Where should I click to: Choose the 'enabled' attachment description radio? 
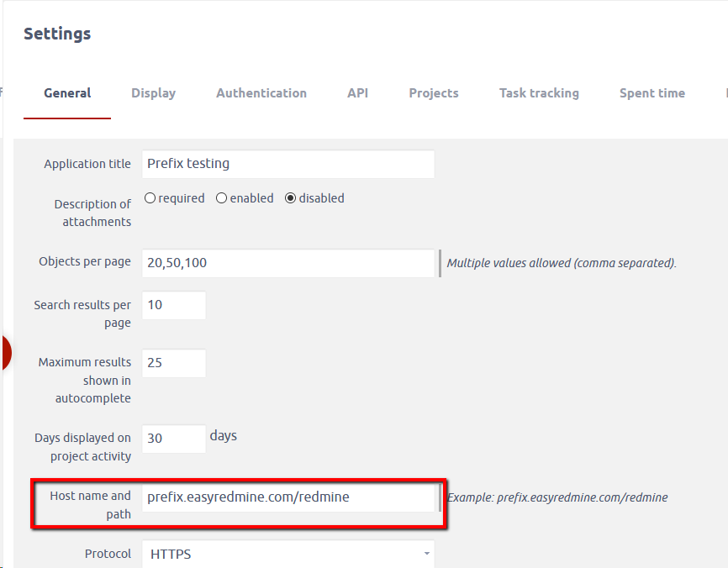pyautogui.click(x=222, y=198)
